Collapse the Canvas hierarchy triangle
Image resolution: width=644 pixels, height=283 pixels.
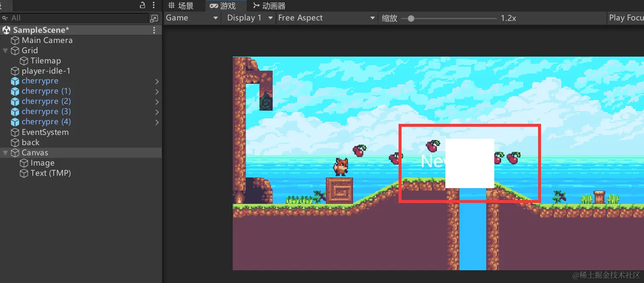[x=5, y=153]
